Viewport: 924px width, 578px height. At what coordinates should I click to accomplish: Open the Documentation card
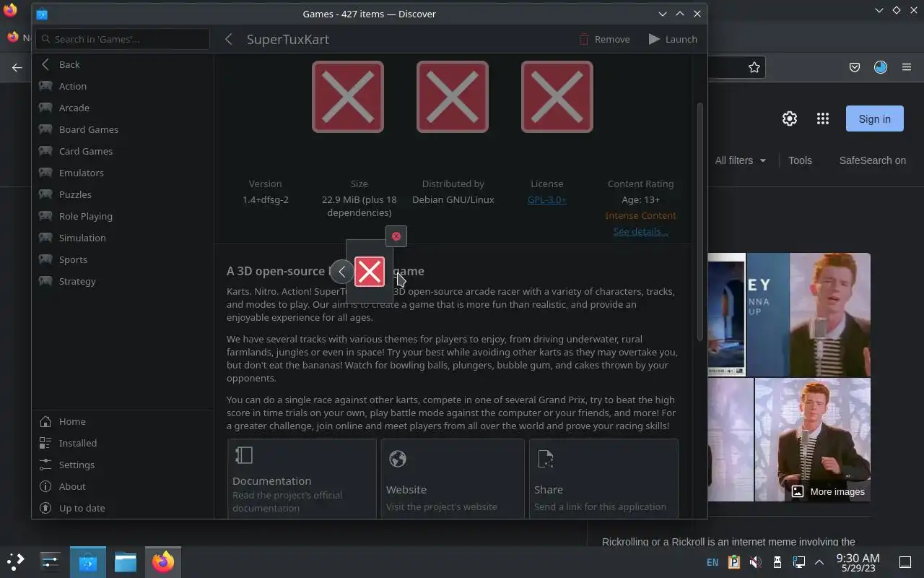tap(302, 478)
